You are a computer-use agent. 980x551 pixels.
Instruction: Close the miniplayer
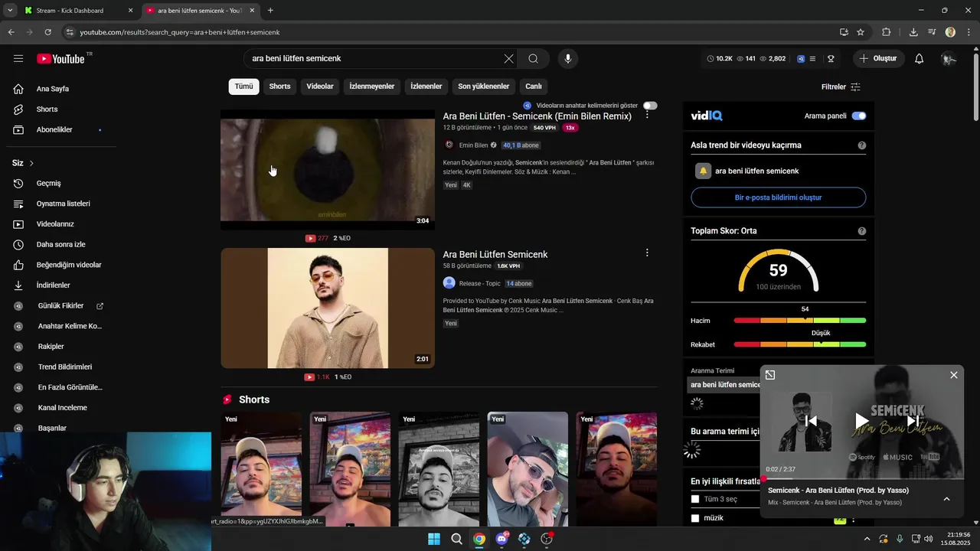pyautogui.click(x=954, y=375)
